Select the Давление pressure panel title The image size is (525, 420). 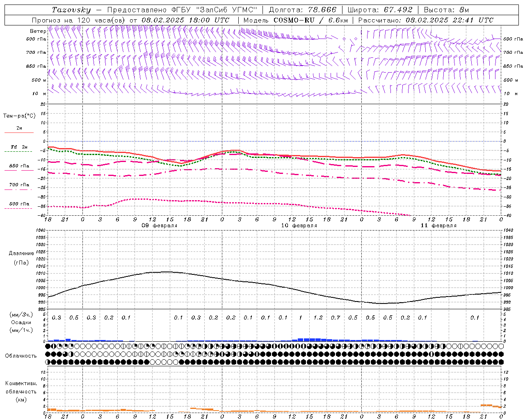click(21, 253)
